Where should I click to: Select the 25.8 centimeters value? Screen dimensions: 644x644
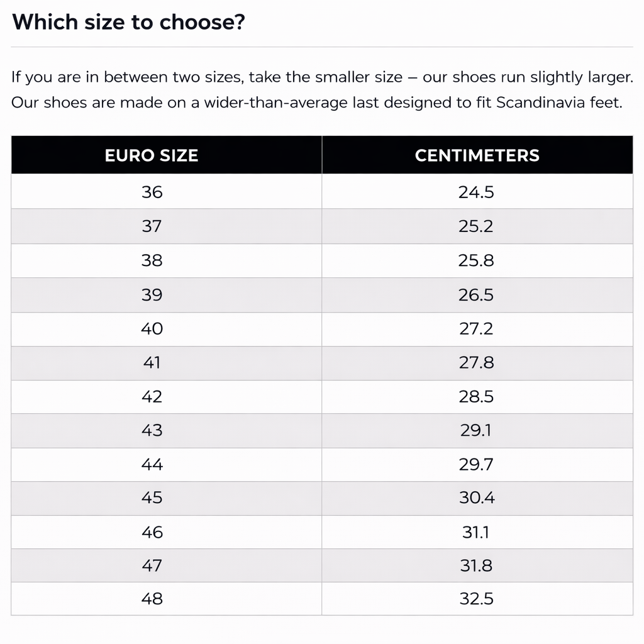tap(476, 260)
